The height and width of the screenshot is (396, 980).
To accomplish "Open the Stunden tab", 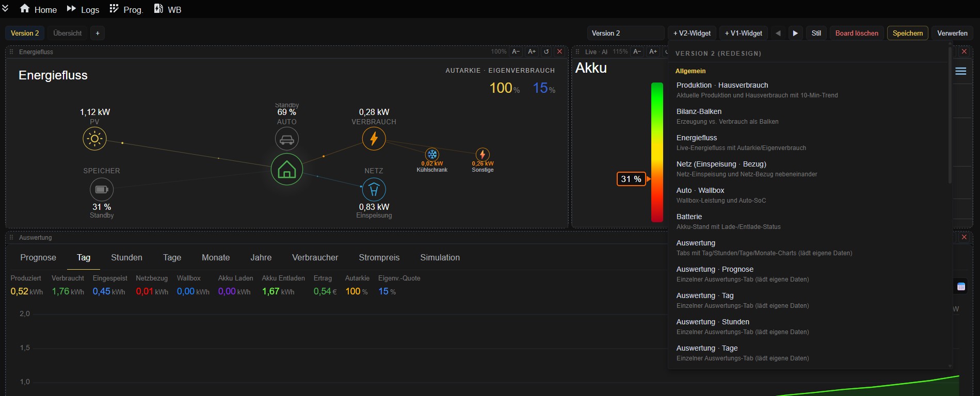I will click(x=126, y=257).
